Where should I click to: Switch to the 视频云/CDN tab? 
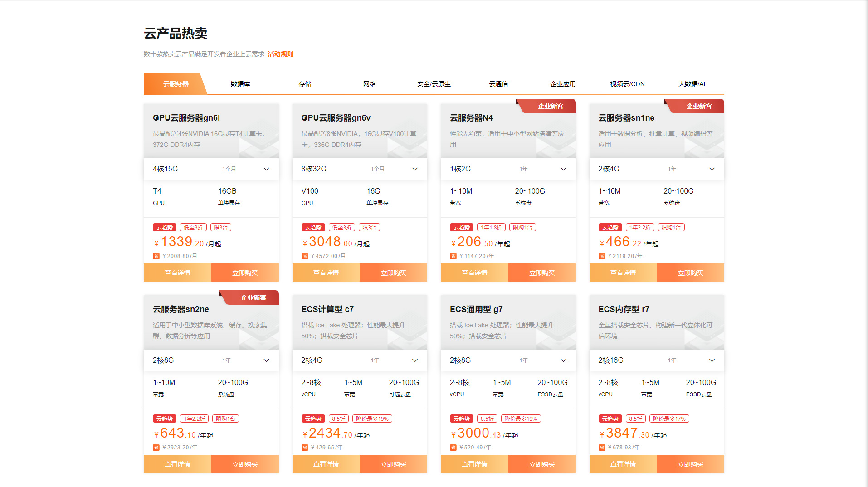click(627, 84)
